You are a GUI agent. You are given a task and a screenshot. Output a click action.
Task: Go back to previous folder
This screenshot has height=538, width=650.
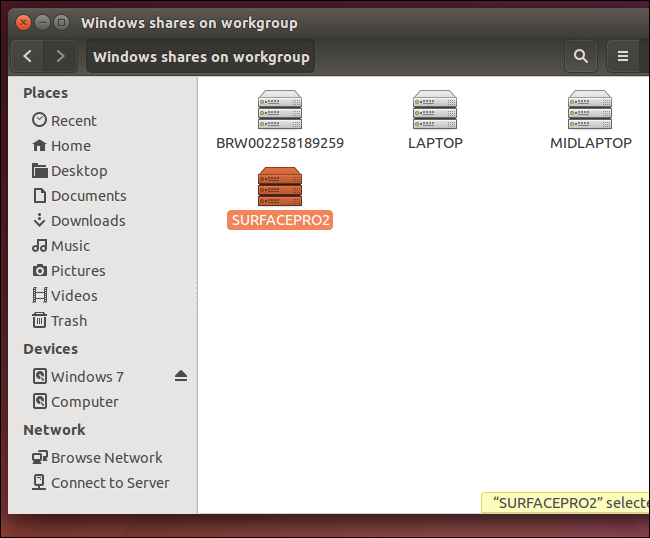coord(28,57)
